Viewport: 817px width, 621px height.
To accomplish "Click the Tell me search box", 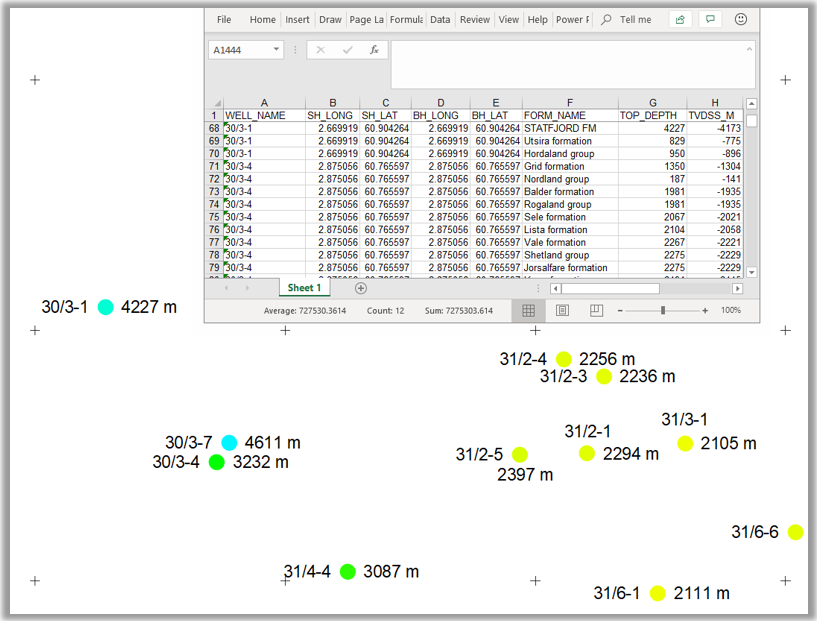I will click(x=635, y=19).
